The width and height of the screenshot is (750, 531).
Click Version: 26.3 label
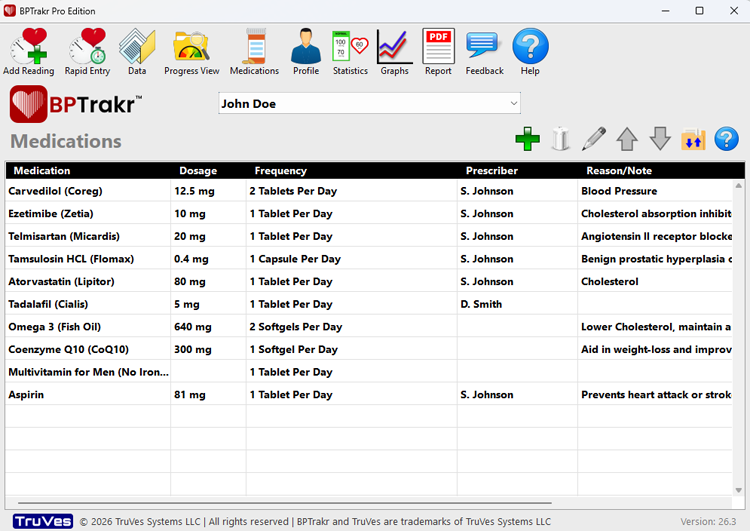tap(708, 521)
